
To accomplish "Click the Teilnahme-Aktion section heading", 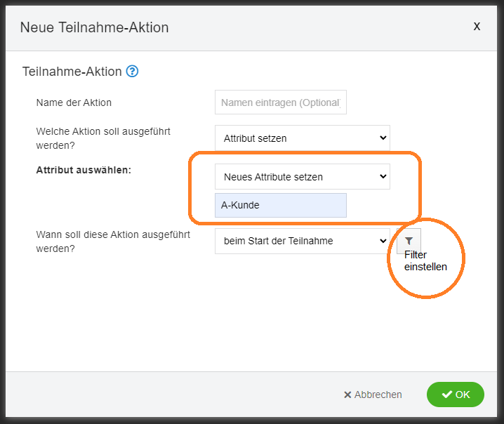I will pos(72,72).
